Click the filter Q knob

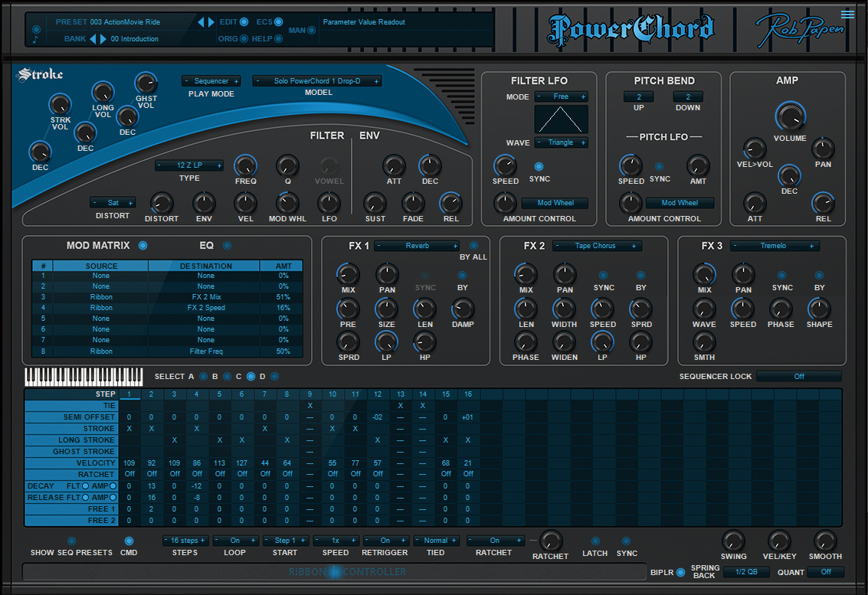coord(287,165)
